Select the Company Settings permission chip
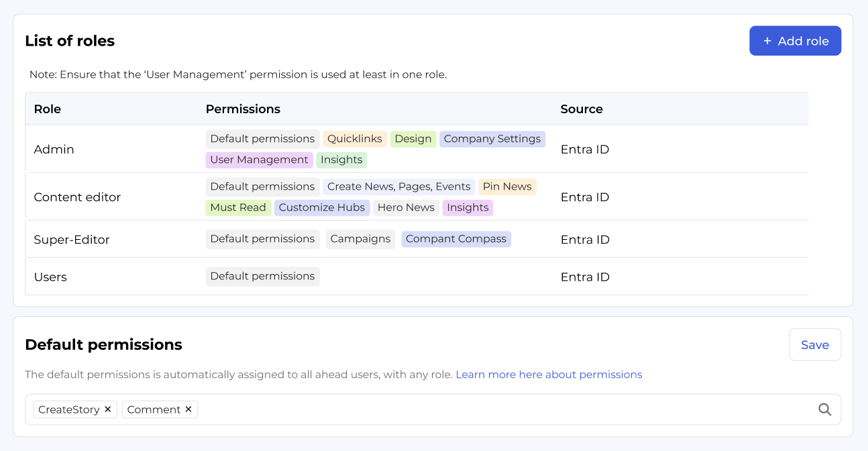Image resolution: width=868 pixels, height=451 pixels. click(x=492, y=139)
